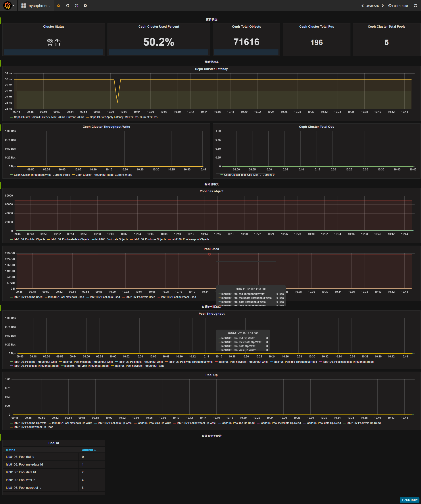Toggle Pool metedata Objects series in legend

point(70,239)
